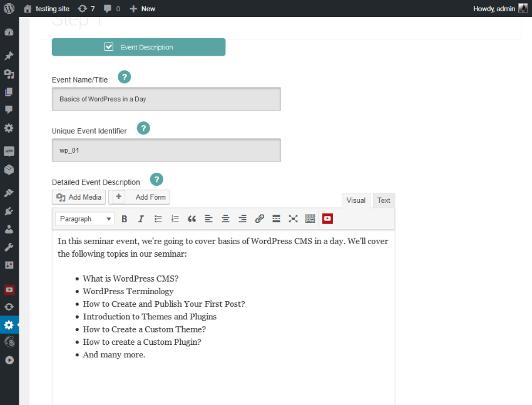Toggle the Event Description checkbox

point(109,46)
